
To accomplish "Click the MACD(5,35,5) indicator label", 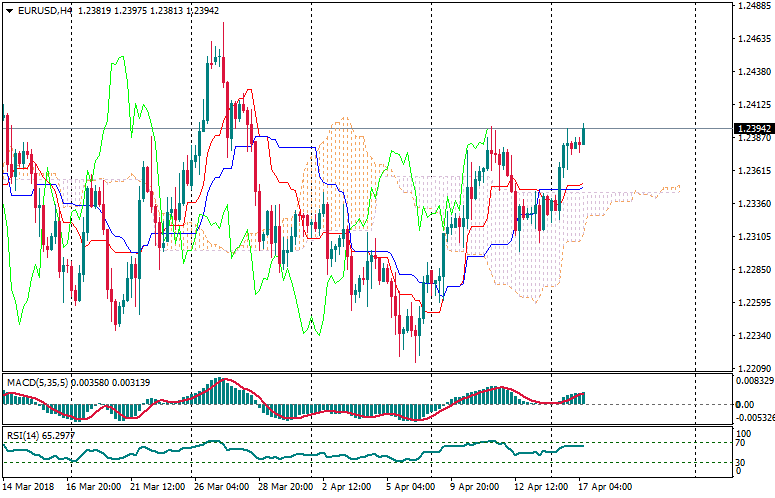I will [x=37, y=382].
